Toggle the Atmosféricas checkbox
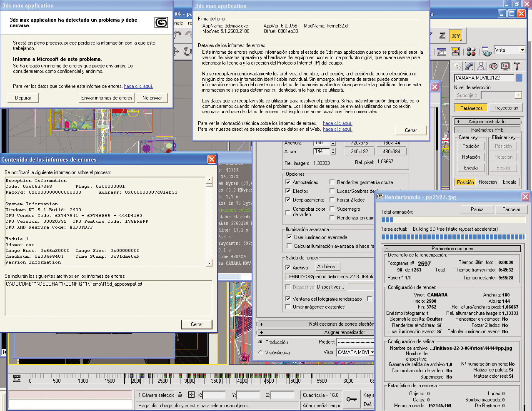Image resolution: width=532 pixels, height=411 pixels. [x=288, y=182]
